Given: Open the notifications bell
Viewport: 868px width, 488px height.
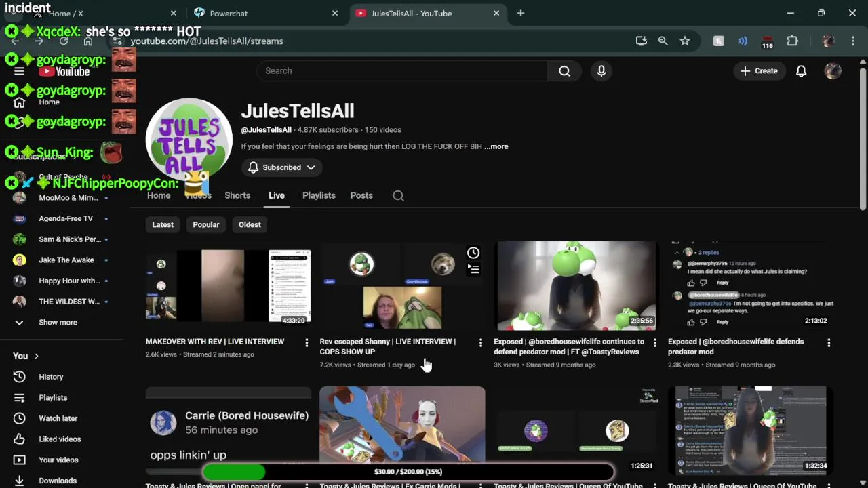Looking at the screenshot, I should pyautogui.click(x=801, y=71).
